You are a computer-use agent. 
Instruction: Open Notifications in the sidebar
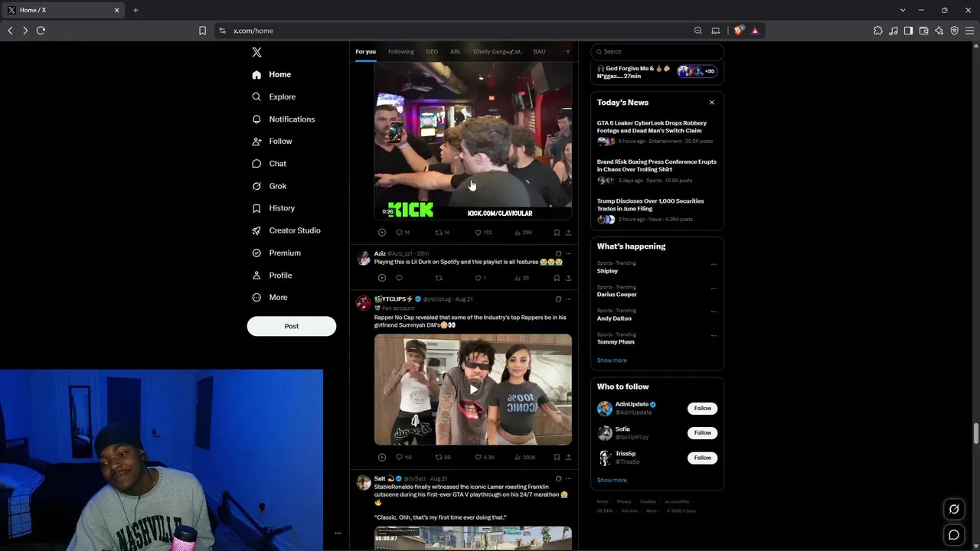(x=283, y=119)
